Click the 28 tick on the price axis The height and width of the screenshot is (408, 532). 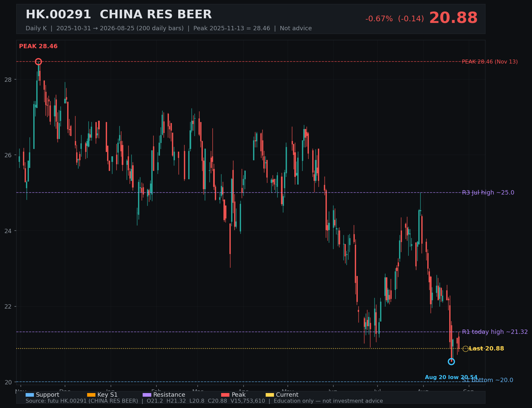[8, 79]
